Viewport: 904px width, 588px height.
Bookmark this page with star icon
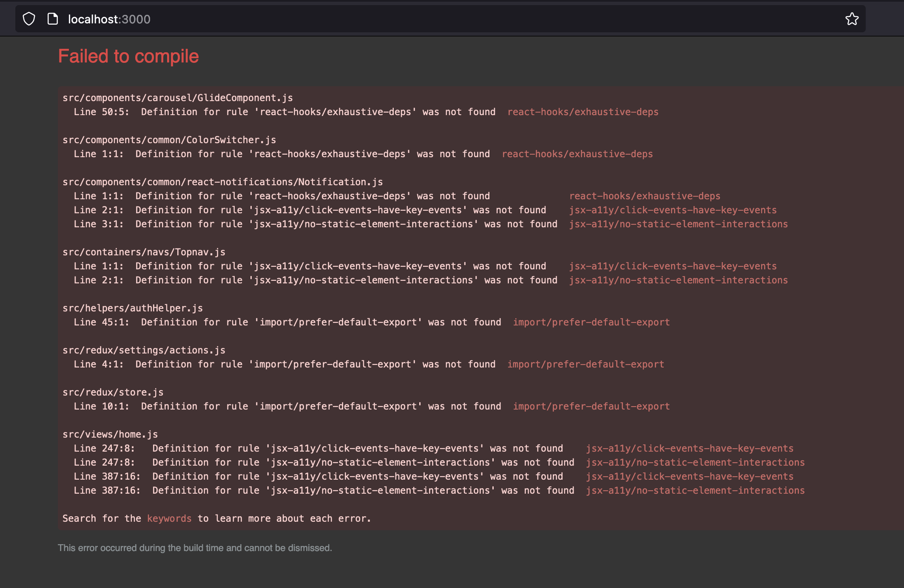[852, 19]
